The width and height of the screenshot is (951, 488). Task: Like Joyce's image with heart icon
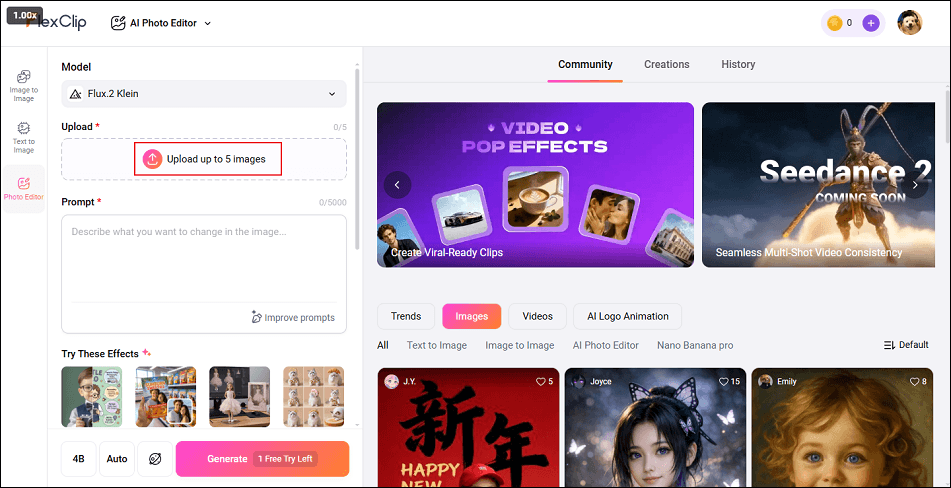click(724, 382)
